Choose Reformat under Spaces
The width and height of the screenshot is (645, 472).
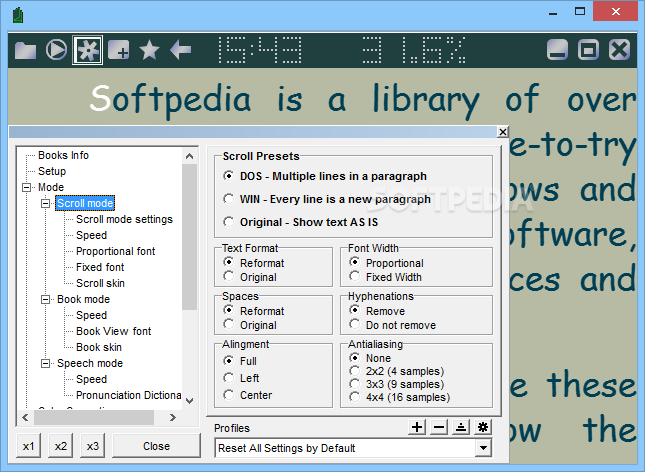[254, 311]
